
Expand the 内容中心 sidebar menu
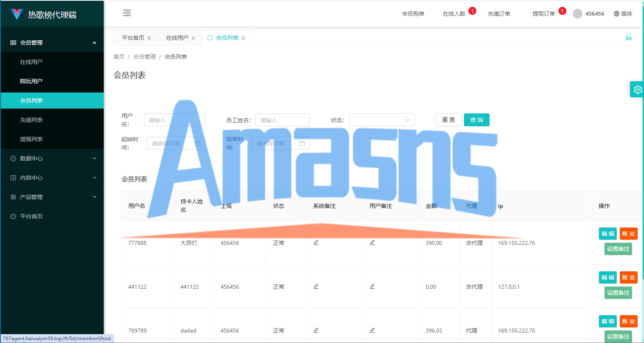coord(52,178)
